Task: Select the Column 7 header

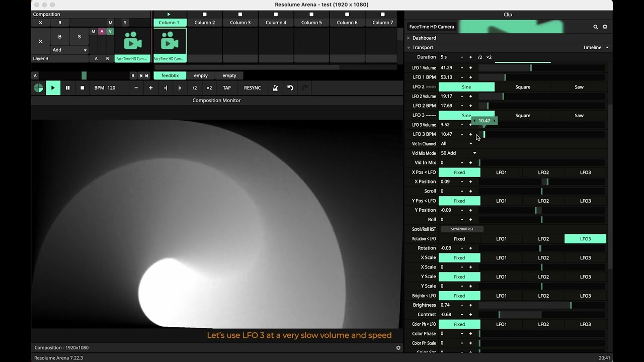Action: (x=383, y=23)
